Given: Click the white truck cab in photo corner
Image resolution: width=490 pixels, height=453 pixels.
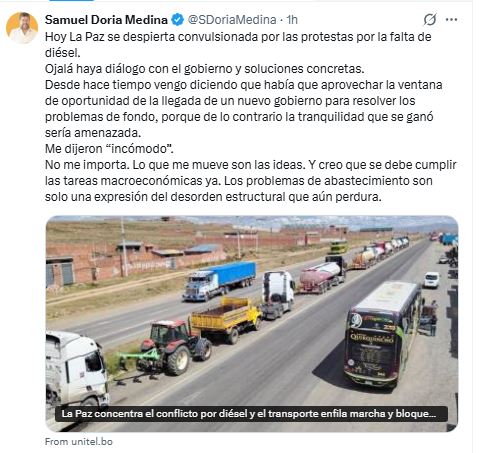Looking at the screenshot, I should 77,368.
